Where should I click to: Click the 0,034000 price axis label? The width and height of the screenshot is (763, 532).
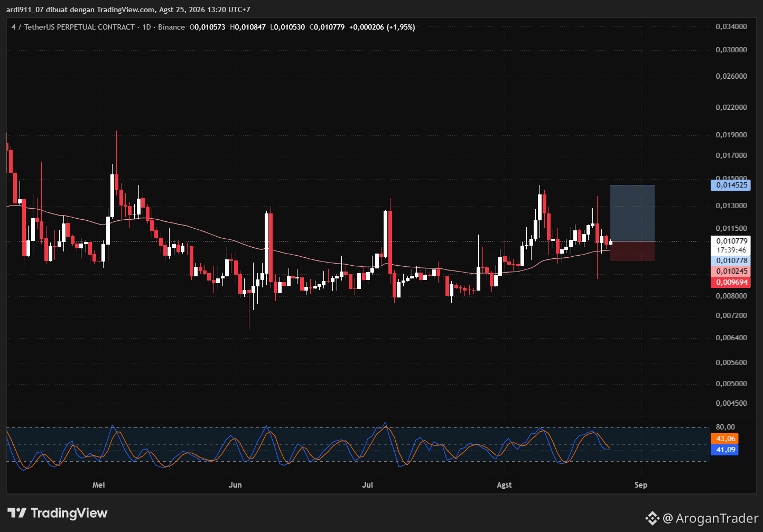coord(731,26)
